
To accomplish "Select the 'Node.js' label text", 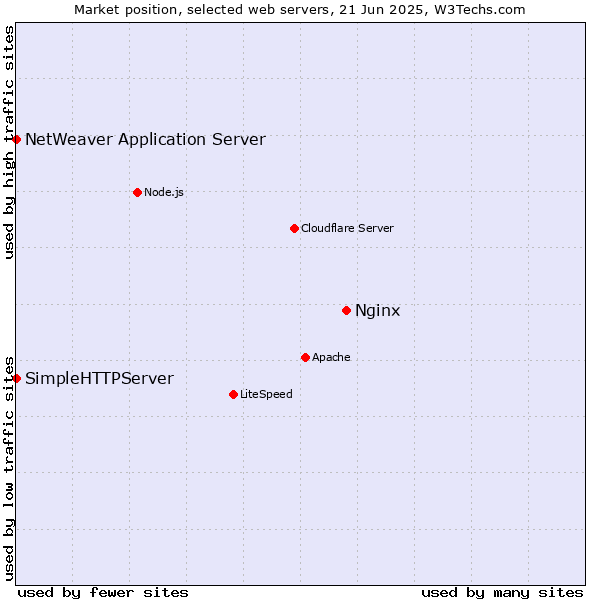I will [x=164, y=192].
